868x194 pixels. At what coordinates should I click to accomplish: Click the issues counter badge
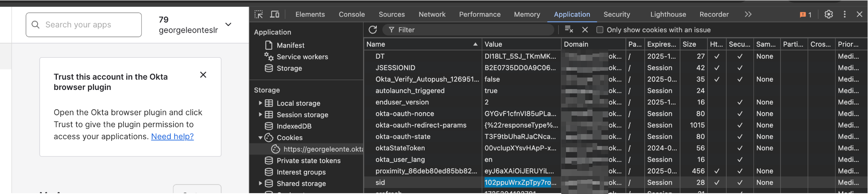tap(806, 15)
